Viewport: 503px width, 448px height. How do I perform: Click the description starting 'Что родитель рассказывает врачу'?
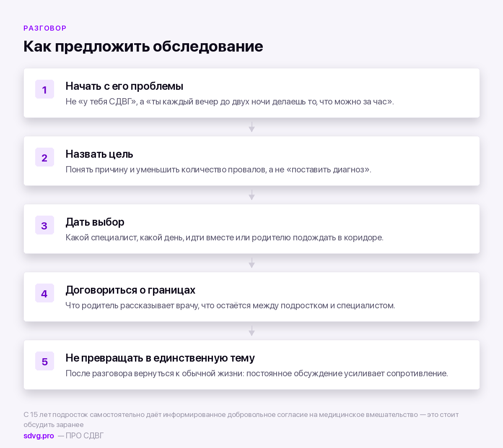point(231,305)
